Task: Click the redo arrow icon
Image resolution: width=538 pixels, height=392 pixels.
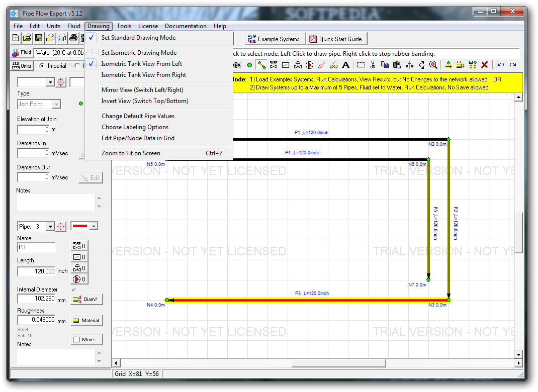Action: click(x=513, y=65)
